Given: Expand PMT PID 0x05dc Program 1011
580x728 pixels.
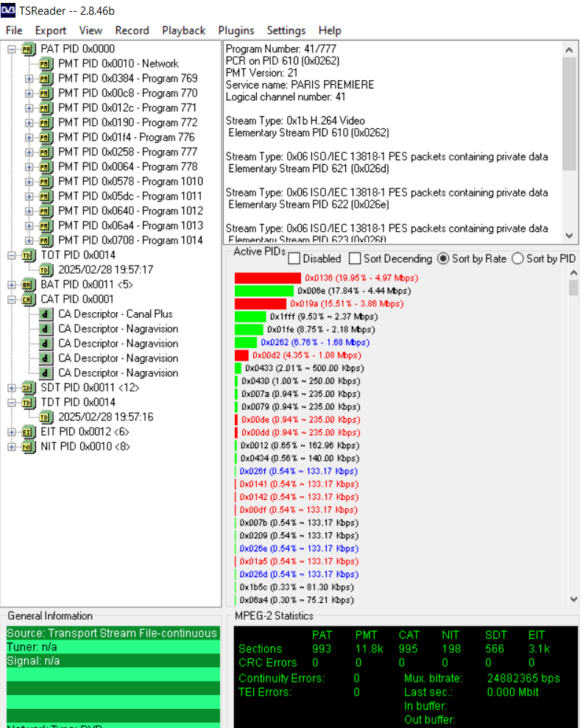Looking at the screenshot, I should point(29,197).
